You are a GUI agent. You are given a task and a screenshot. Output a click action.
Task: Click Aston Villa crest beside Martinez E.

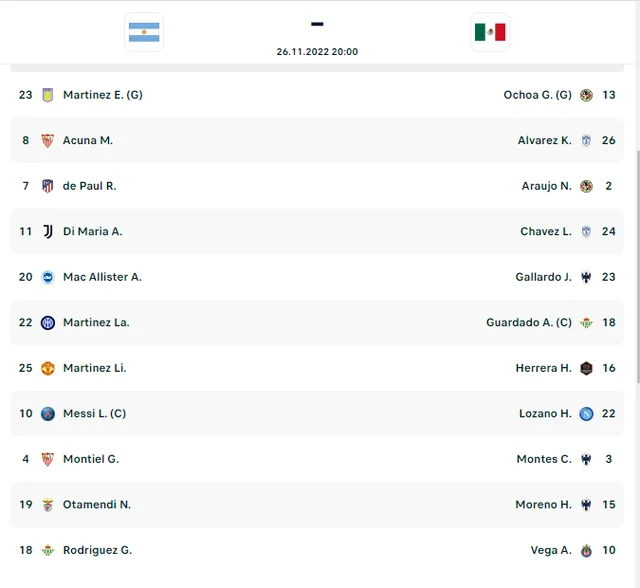[48, 95]
